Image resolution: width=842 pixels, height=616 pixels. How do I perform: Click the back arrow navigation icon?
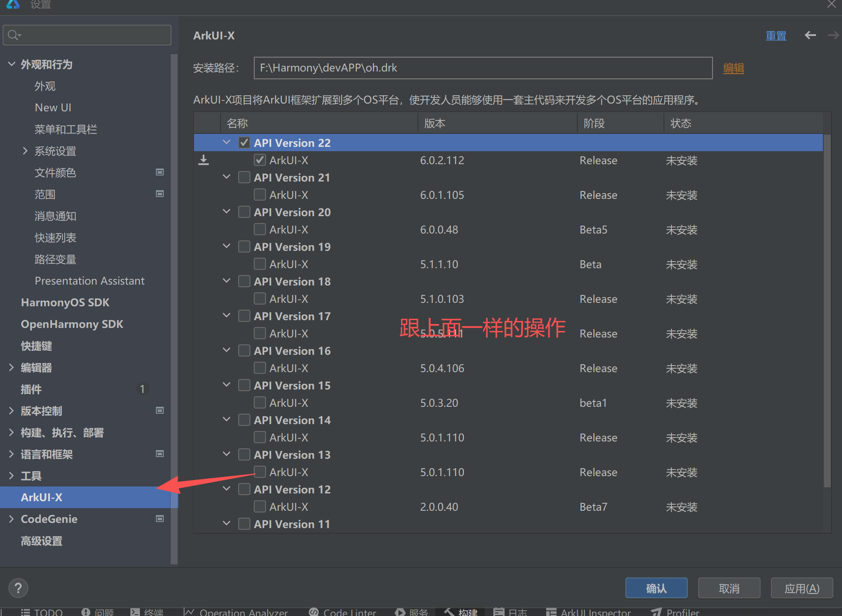pos(810,36)
